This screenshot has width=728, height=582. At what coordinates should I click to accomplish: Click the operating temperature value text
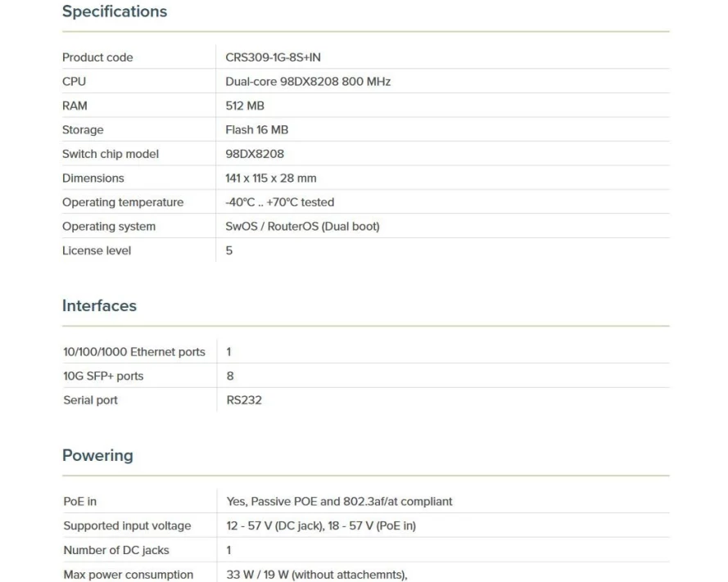click(279, 202)
